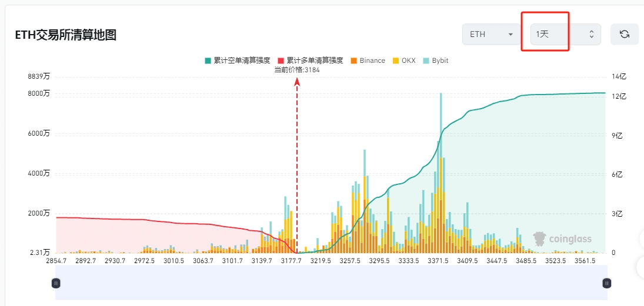Screen dimensions: 644x306
Task: Click the refresh icon button
Action: 625,35
